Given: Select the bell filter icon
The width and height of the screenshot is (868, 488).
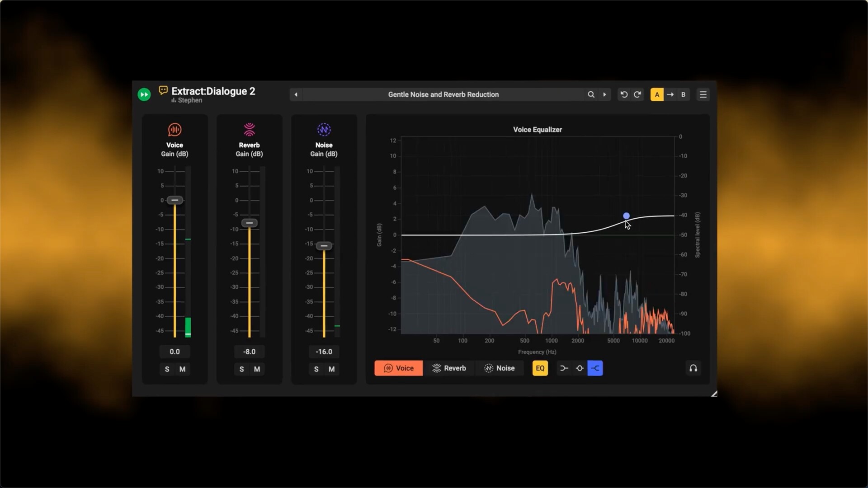Looking at the screenshot, I should pyautogui.click(x=580, y=368).
